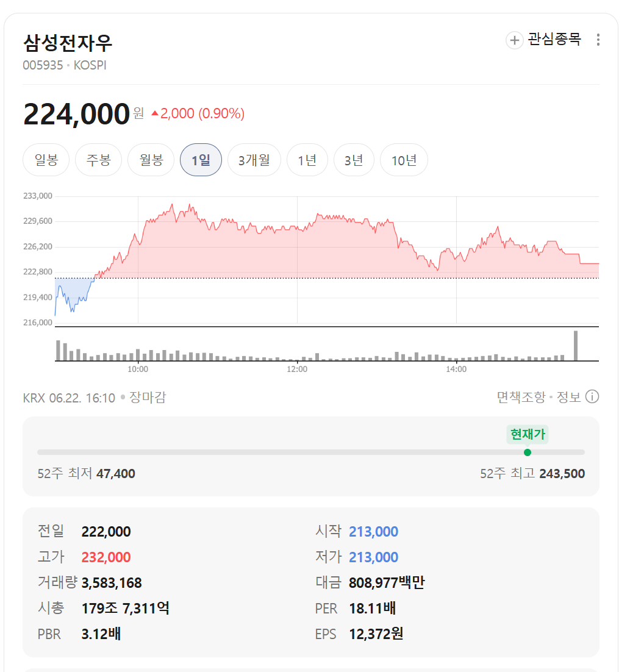
Task: Click the KRX 06.22. 16:10 timestamp
Action: coord(69,398)
